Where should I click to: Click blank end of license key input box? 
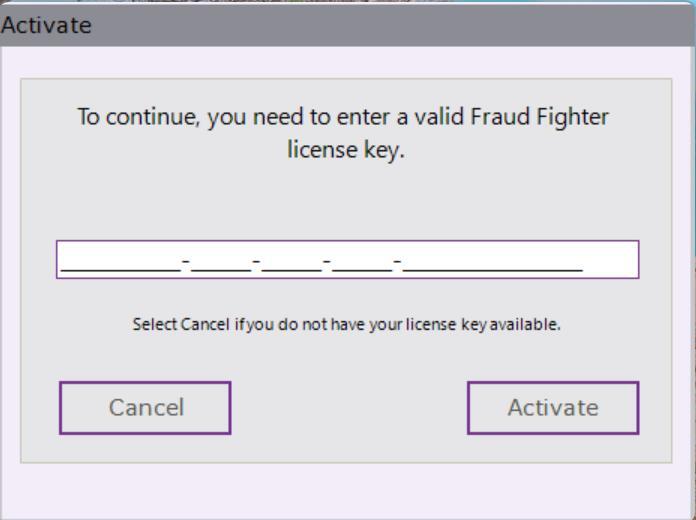pos(610,260)
